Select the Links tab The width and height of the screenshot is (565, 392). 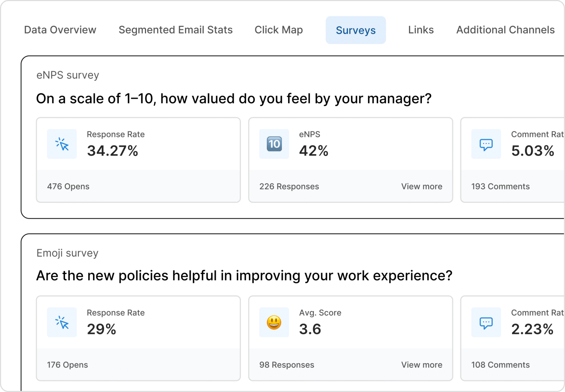(x=420, y=30)
